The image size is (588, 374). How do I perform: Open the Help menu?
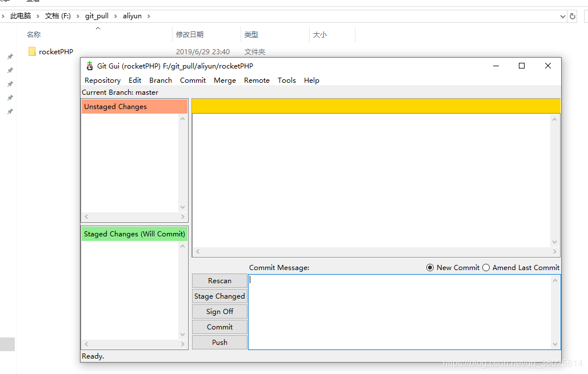pos(311,80)
